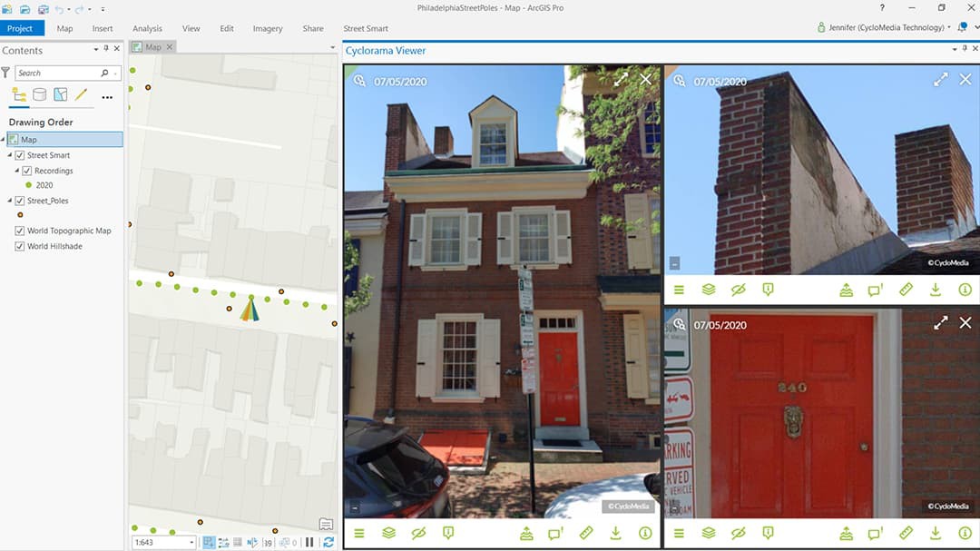Open the Insert ribbon tab

pos(103,28)
